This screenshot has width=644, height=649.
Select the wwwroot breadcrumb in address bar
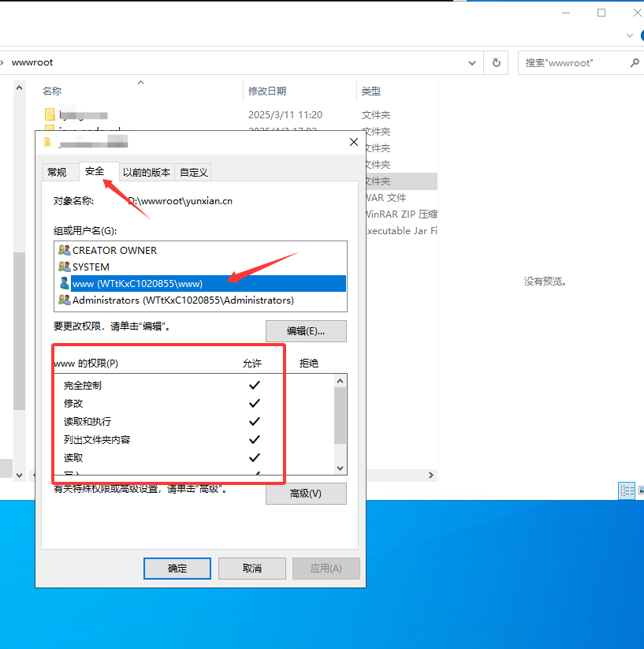tap(32, 62)
